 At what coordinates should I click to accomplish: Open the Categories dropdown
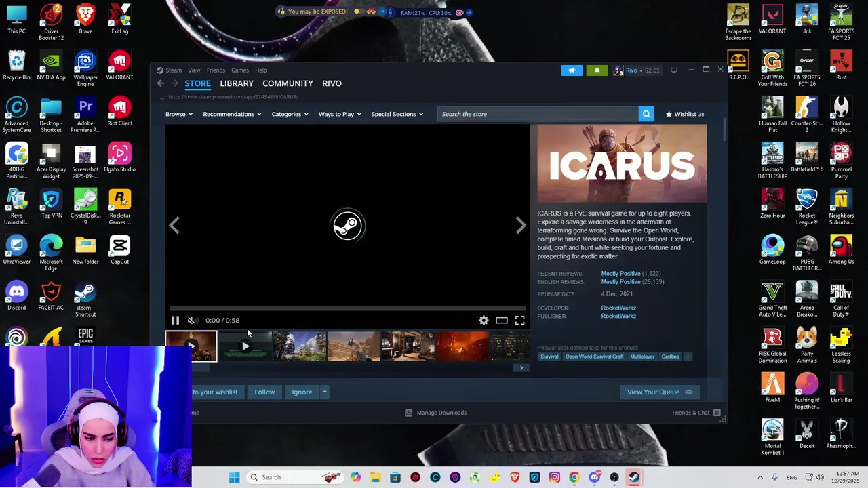[290, 114]
